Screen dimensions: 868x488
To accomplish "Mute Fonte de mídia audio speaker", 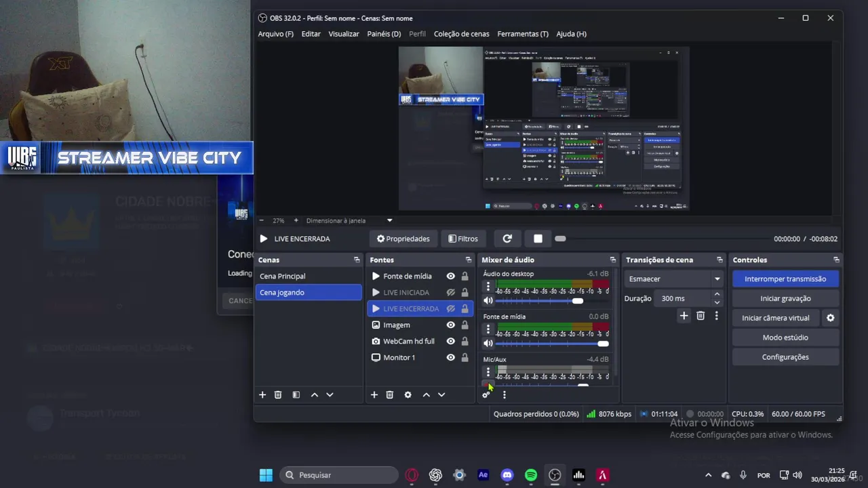I will (x=488, y=343).
